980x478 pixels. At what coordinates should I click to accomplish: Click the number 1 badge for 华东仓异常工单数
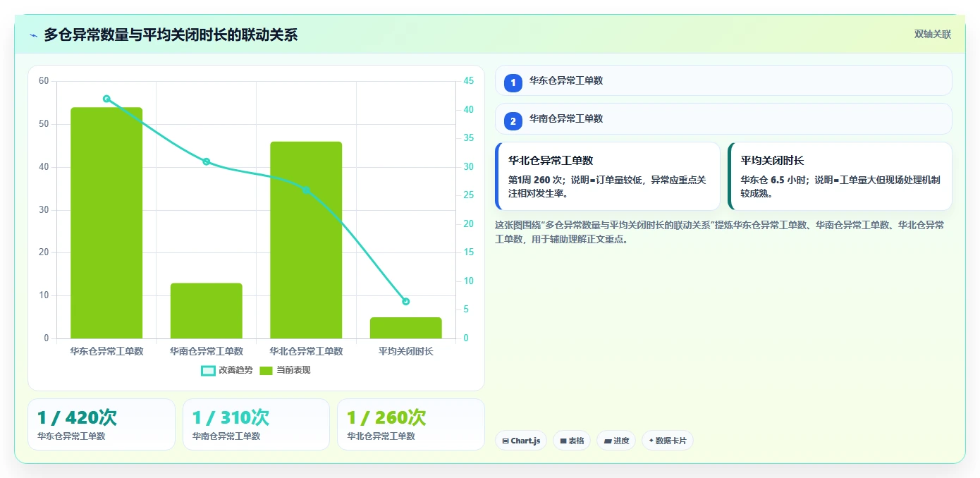pos(513,82)
